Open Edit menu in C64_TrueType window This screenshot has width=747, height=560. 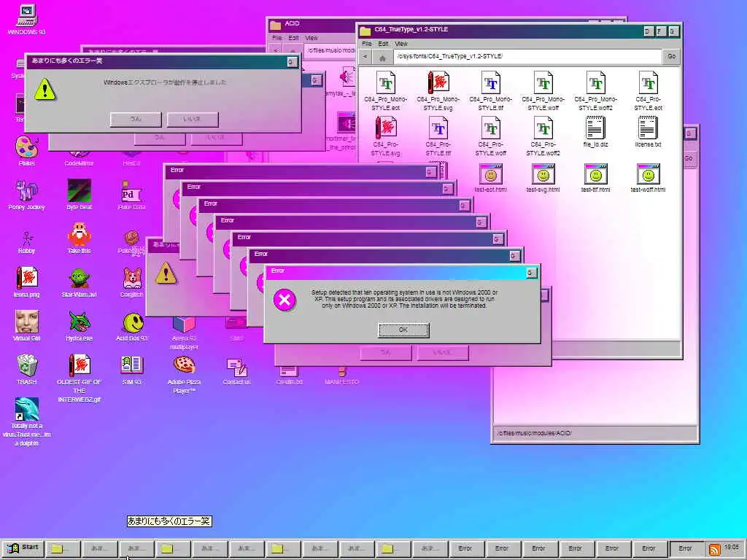tap(383, 44)
